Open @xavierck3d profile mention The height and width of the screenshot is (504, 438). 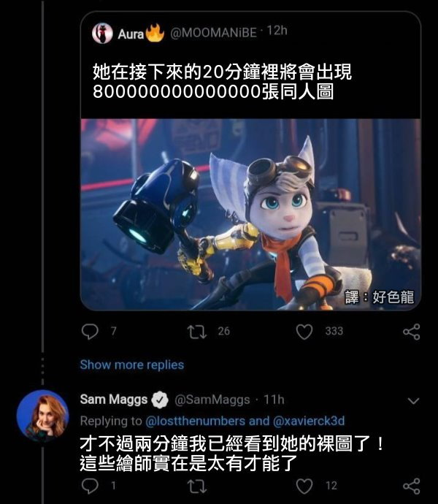click(x=309, y=421)
